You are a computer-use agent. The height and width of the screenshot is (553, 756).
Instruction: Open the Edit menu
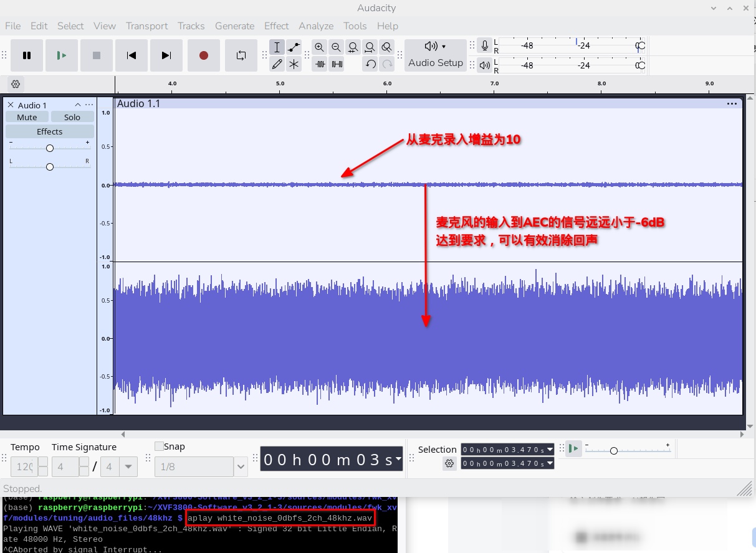(39, 26)
